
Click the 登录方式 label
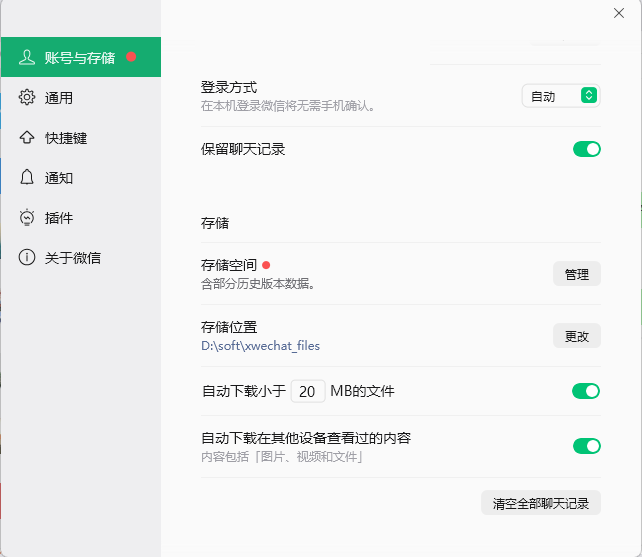coord(229,87)
